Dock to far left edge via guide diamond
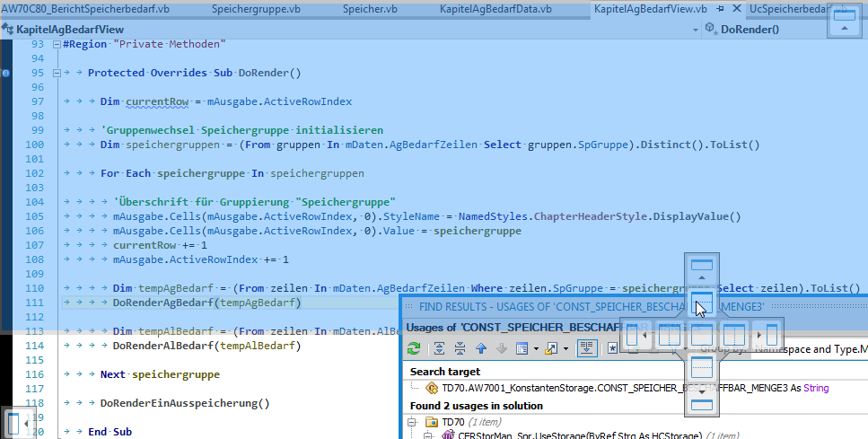The height and width of the screenshot is (439, 868). pyautogui.click(x=636, y=335)
